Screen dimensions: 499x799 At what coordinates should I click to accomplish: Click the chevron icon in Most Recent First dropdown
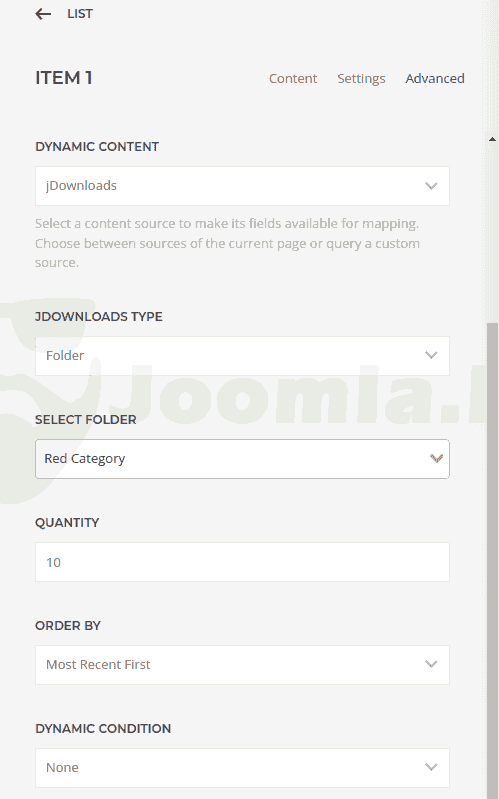[431, 664]
